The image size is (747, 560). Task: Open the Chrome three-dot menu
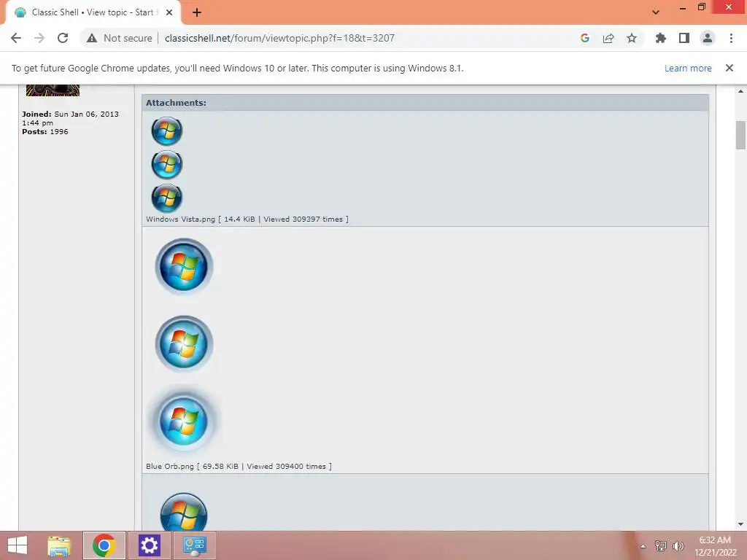pyautogui.click(x=731, y=38)
